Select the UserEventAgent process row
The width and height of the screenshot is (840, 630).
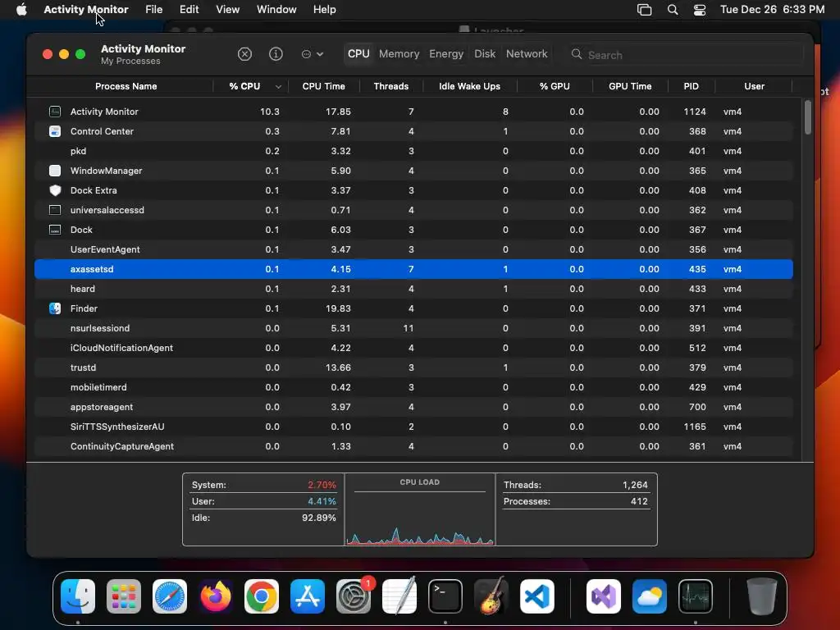[413, 249]
